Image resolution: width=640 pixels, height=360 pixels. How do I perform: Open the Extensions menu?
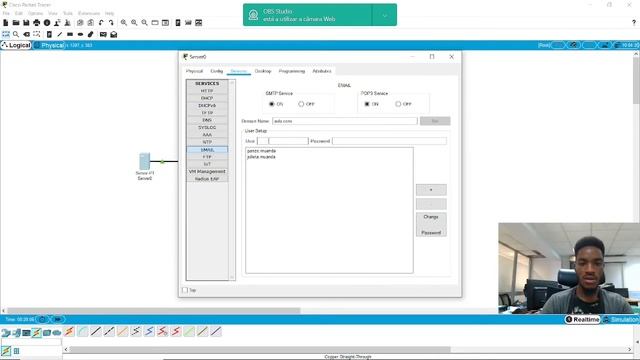point(89,13)
